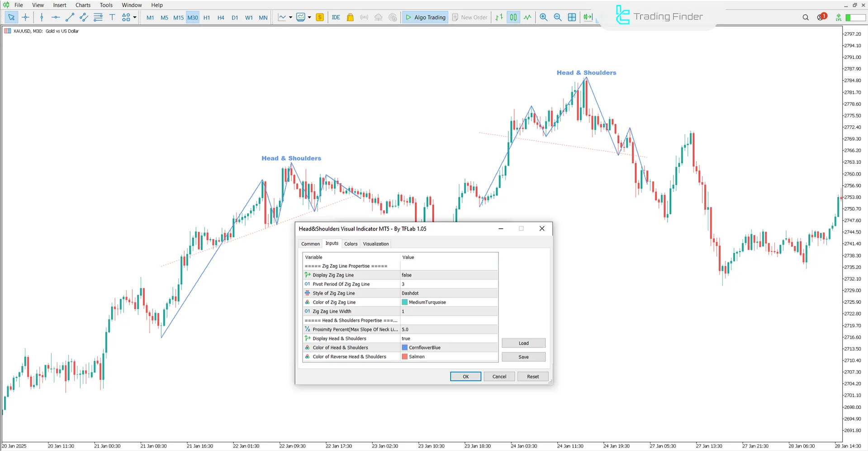868x451 pixels.
Task: Open the Charts menu
Action: point(82,5)
